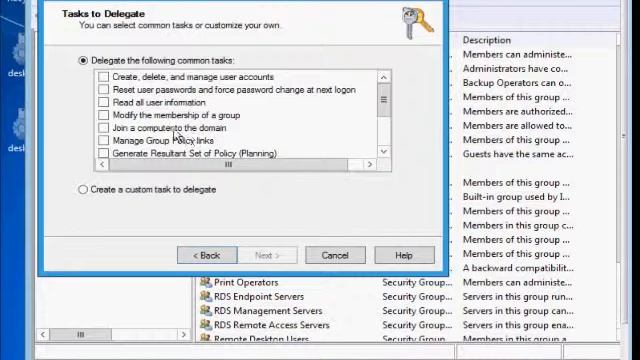640x360 pixels.
Task: Enable Read all user information checkbox
Action: tap(104, 102)
